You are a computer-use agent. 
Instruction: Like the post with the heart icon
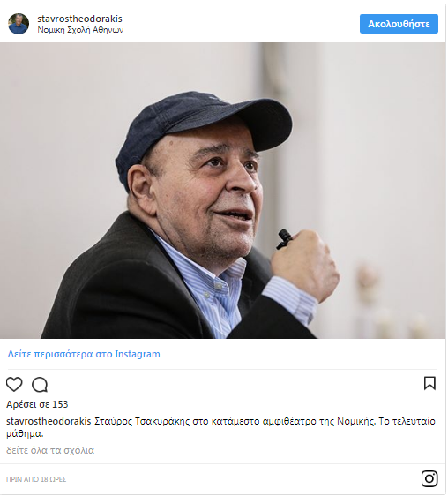14,384
